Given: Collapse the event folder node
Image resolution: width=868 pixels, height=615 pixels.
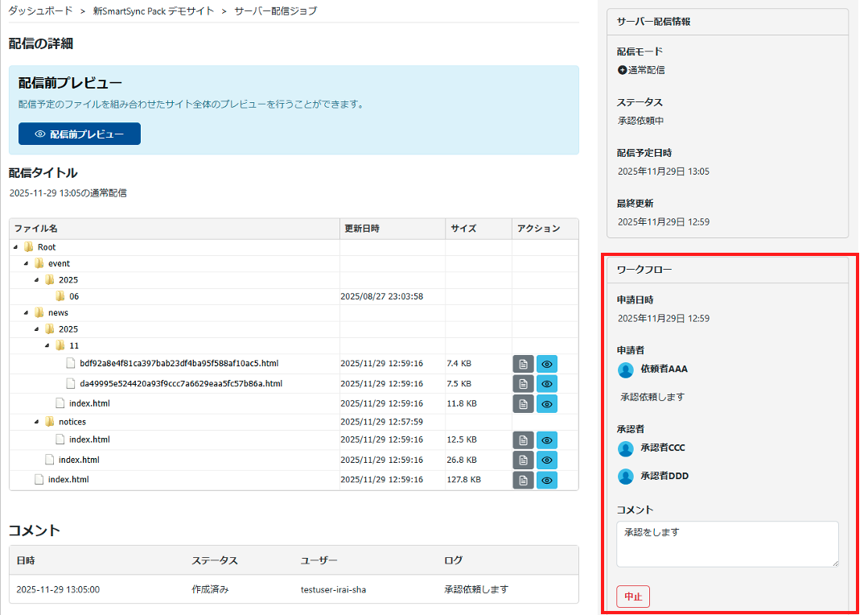Looking at the screenshot, I should point(27,263).
